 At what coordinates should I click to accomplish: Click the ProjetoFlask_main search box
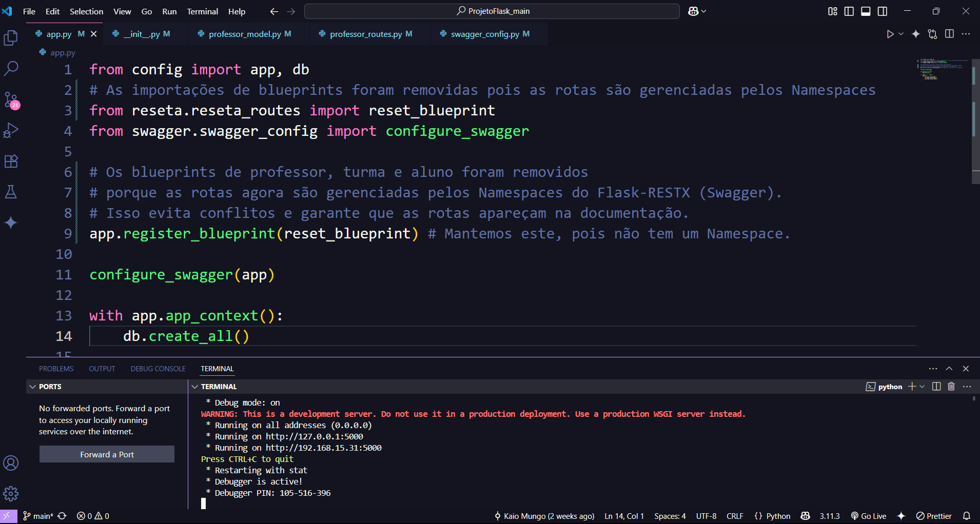coord(492,11)
